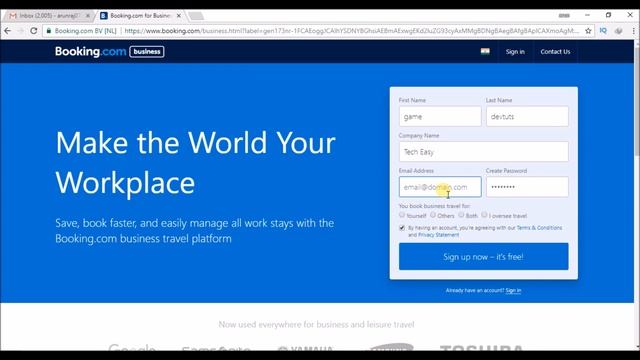The width and height of the screenshot is (640, 360).
Task: Click the browser forward arrow
Action: point(20,31)
